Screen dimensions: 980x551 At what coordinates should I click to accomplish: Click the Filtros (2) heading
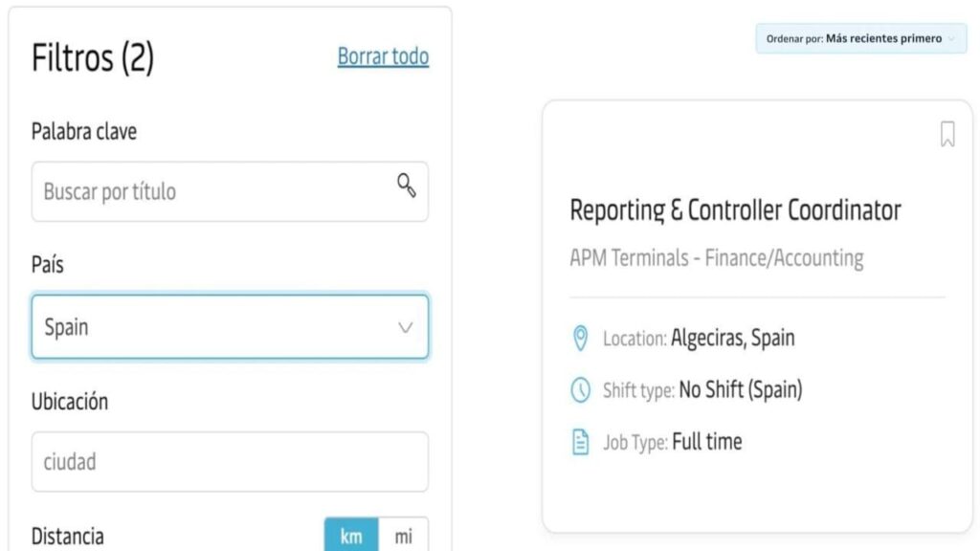93,57
